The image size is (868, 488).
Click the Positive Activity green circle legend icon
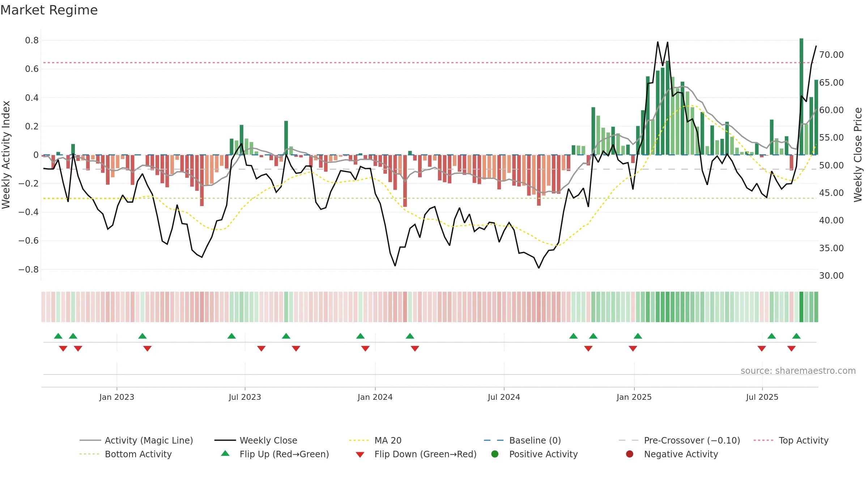(x=495, y=454)
